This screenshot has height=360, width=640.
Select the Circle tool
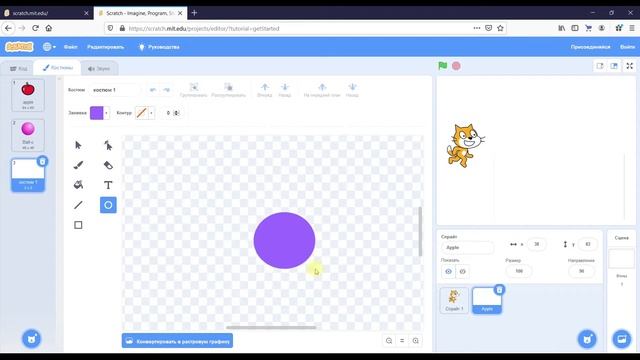click(x=108, y=205)
